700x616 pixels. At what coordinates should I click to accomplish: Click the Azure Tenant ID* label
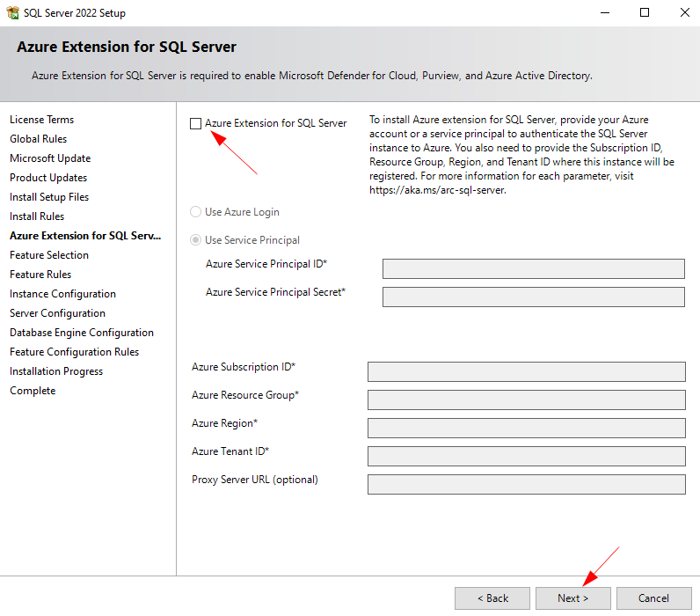coord(230,451)
